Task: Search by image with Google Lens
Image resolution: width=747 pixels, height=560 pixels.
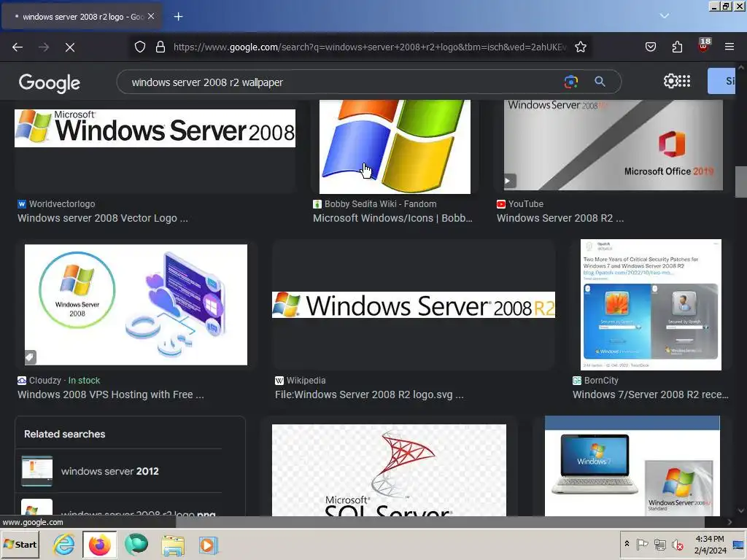Action: click(x=570, y=82)
